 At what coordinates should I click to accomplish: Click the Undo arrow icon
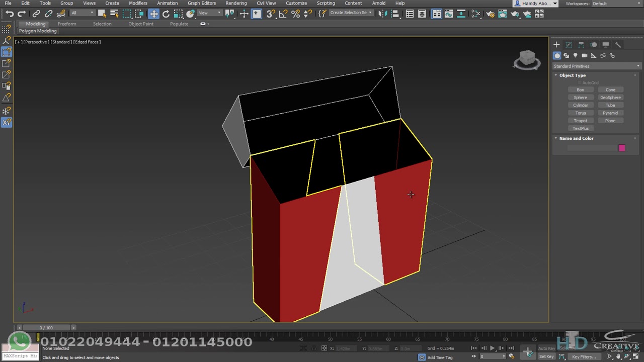pyautogui.click(x=10, y=14)
